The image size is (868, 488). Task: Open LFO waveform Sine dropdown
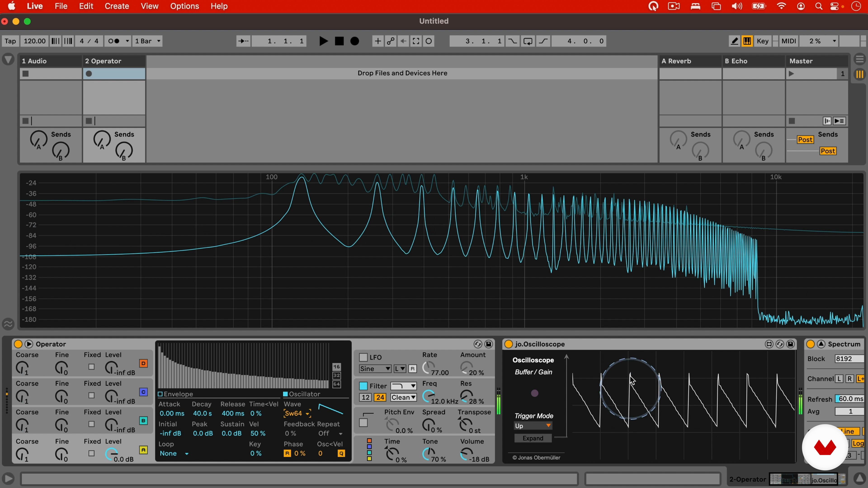click(x=375, y=369)
